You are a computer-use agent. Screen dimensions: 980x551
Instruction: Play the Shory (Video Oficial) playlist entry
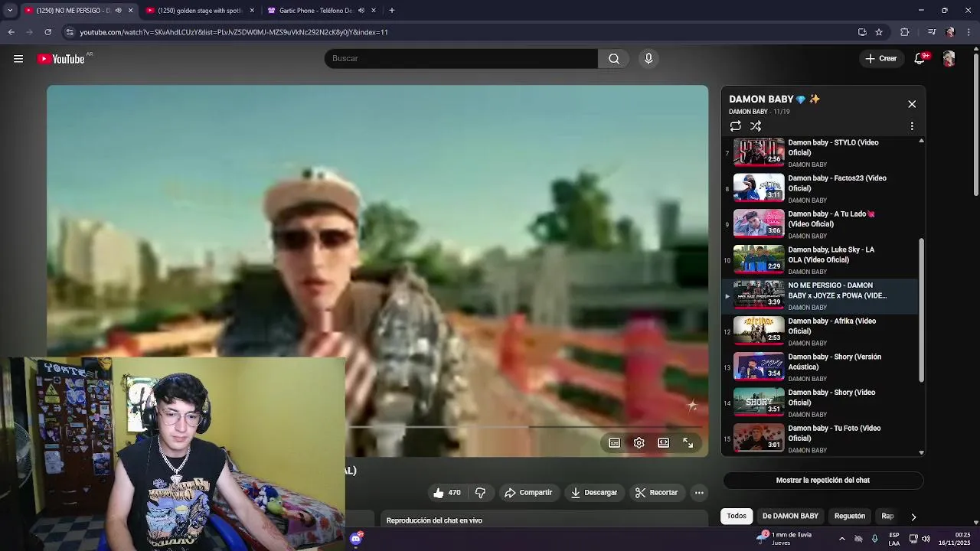pos(820,403)
